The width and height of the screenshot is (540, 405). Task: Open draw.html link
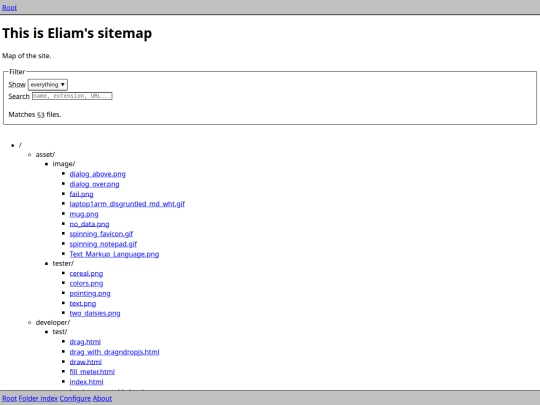tap(86, 362)
